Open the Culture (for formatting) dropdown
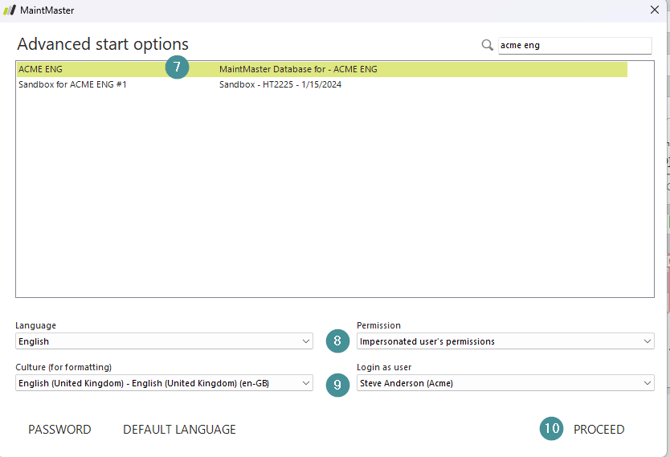The width and height of the screenshot is (670, 457). [164, 383]
